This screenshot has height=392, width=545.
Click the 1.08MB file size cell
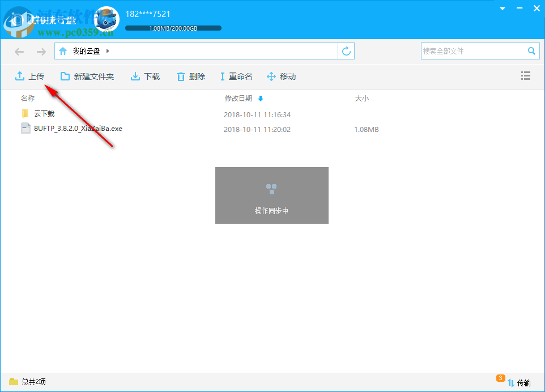(x=367, y=129)
